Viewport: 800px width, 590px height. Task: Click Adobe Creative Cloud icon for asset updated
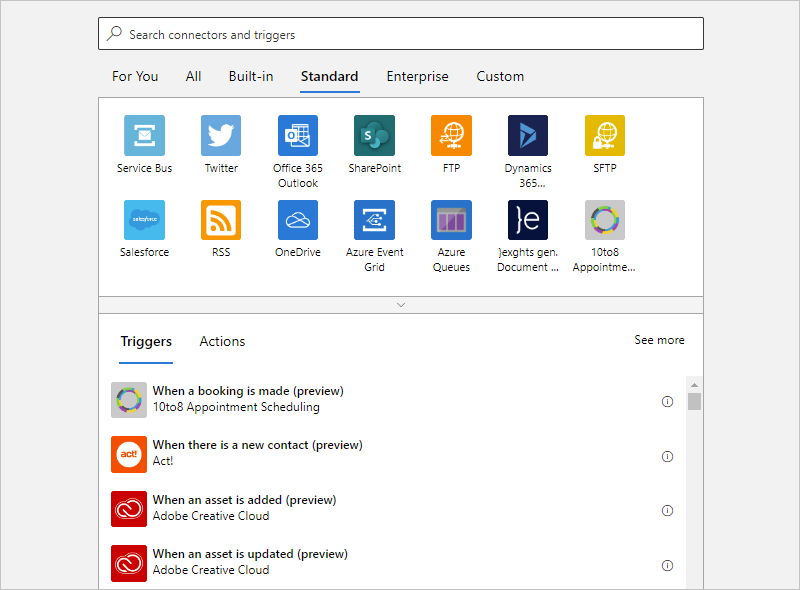(129, 563)
